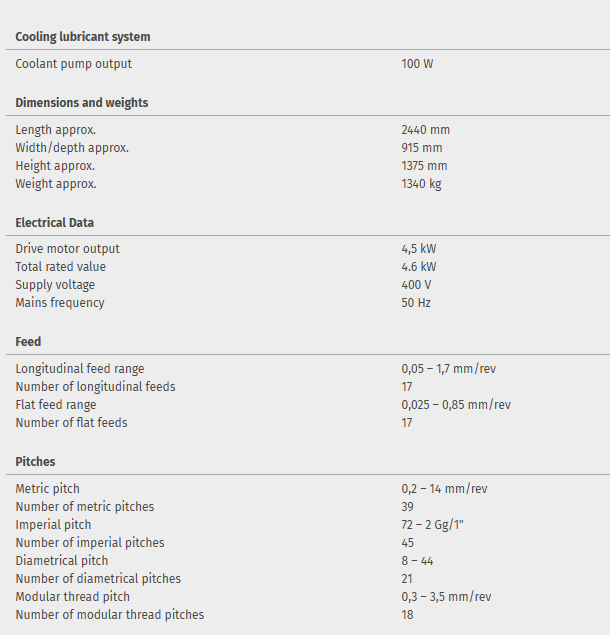Select the Number of modular thread pitches row
The height and width of the screenshot is (635, 610).
(x=110, y=615)
